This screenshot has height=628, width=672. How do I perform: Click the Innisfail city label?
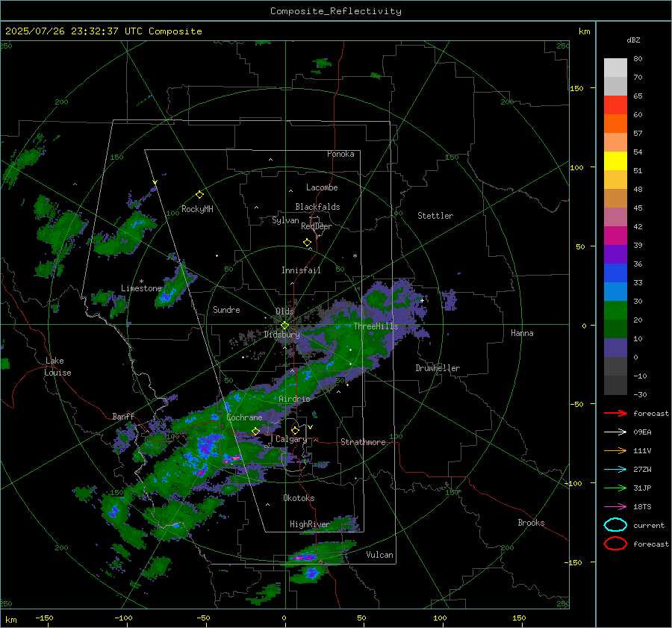click(301, 270)
